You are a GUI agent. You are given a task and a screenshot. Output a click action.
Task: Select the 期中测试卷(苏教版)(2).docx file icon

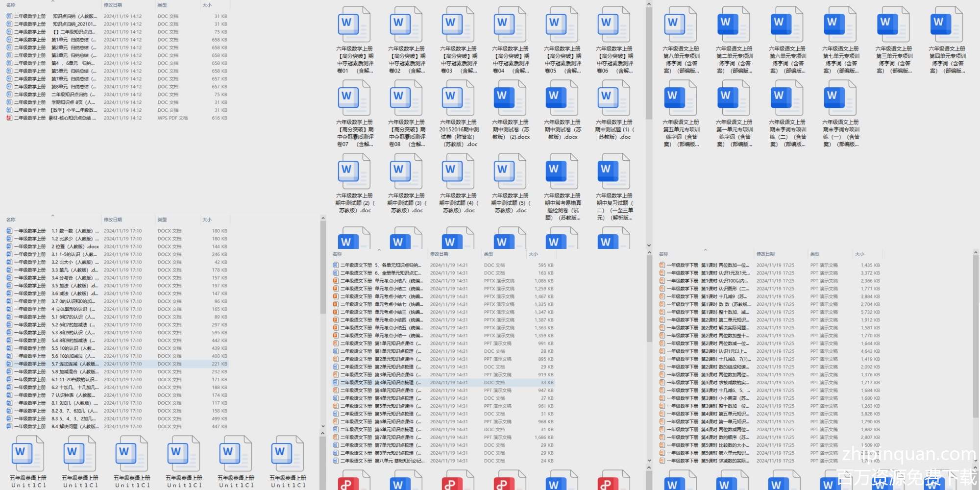510,98
